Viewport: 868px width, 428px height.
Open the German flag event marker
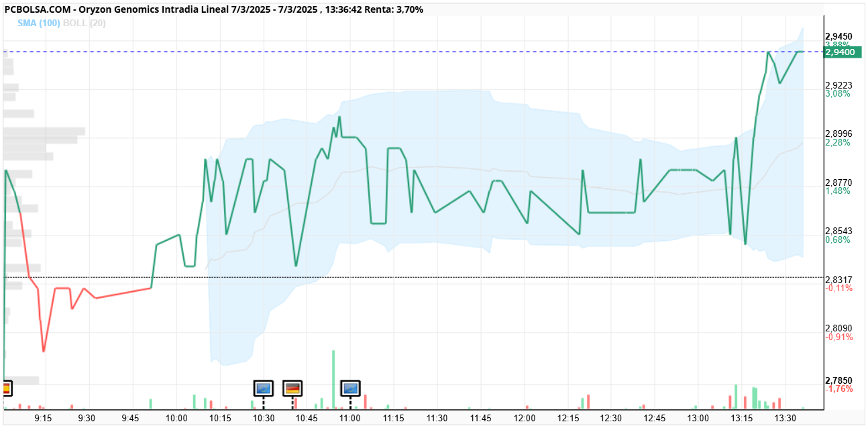click(x=292, y=388)
